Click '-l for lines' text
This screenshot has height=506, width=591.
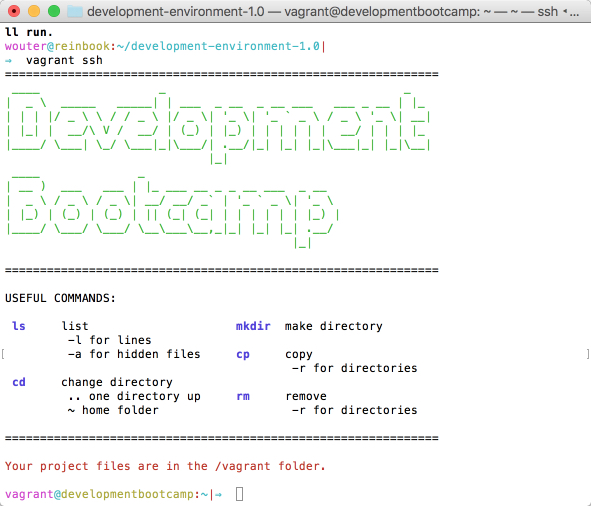tap(109, 340)
